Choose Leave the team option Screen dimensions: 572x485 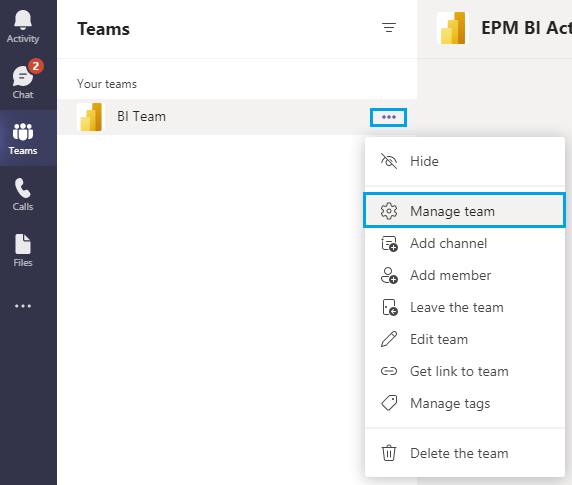pyautogui.click(x=465, y=307)
